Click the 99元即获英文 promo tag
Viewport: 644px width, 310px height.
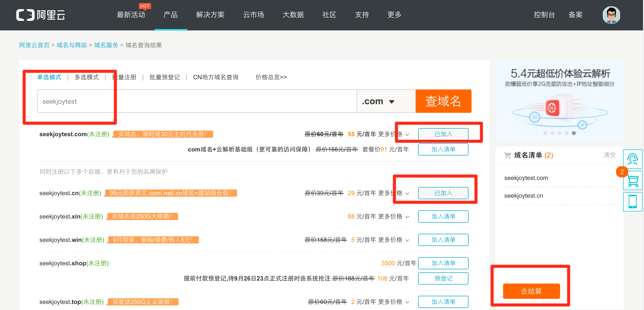(x=171, y=193)
